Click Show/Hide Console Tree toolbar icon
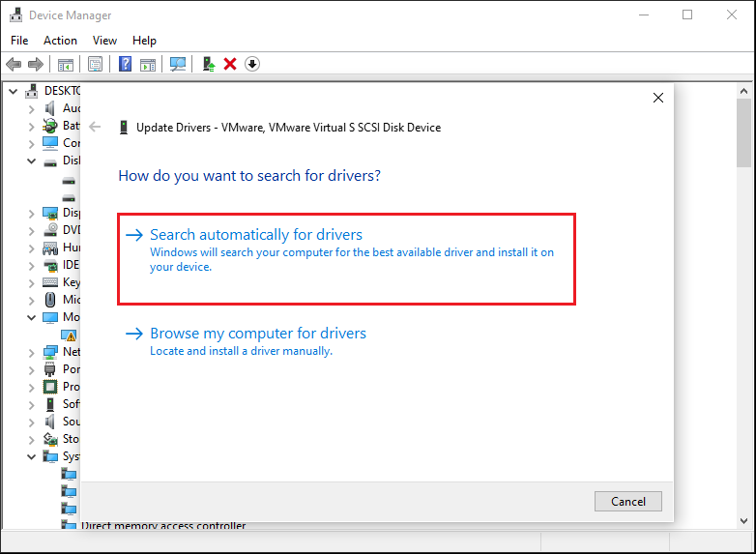 point(66,64)
